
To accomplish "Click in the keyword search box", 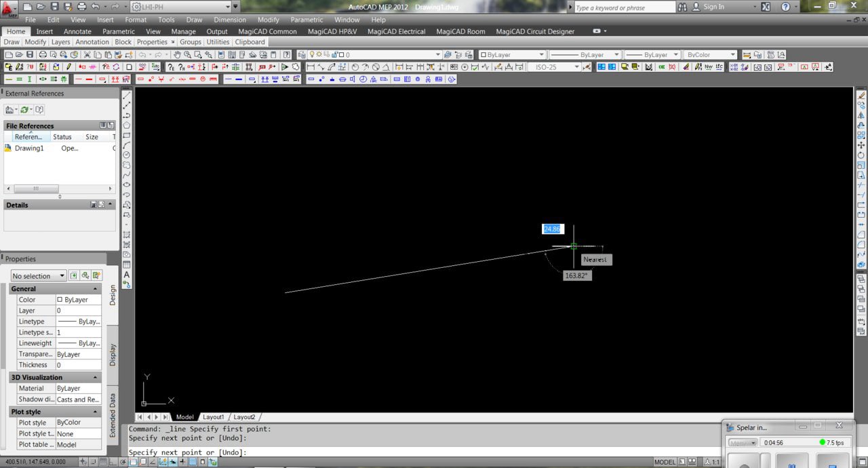I will tap(624, 7).
